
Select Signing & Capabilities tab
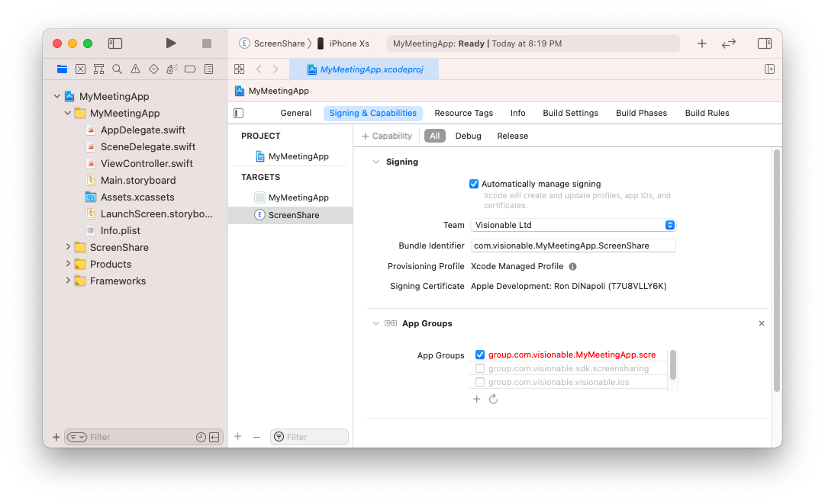[x=372, y=113]
